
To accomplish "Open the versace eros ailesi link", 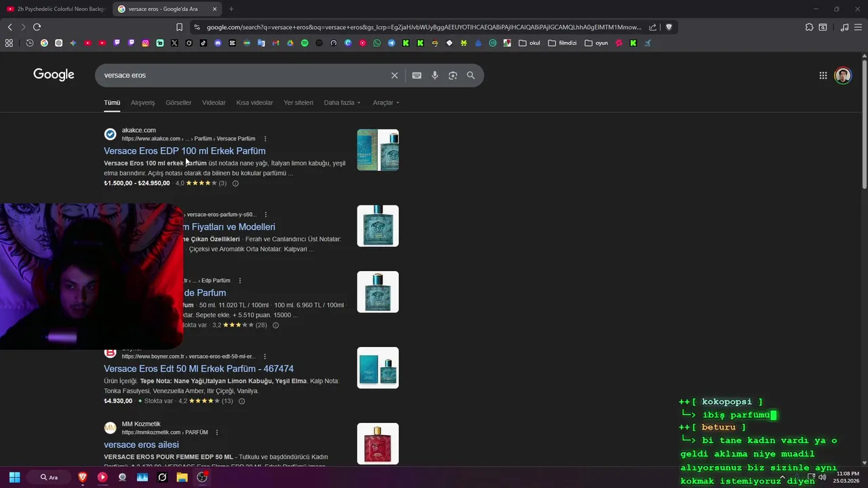I will 141,445.
